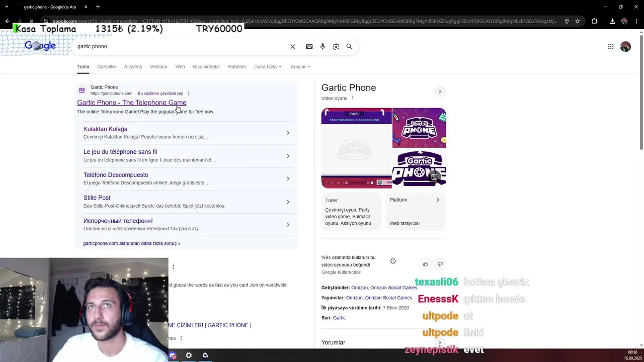644x362 pixels.
Task: Open the pink Gartic Phone logo thumbnail
Action: point(419,128)
